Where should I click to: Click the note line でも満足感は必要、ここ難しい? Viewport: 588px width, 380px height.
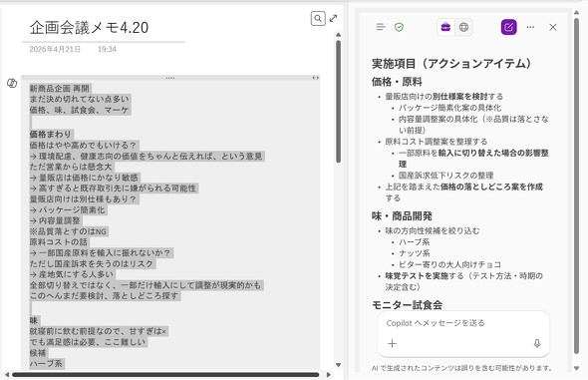(x=88, y=342)
